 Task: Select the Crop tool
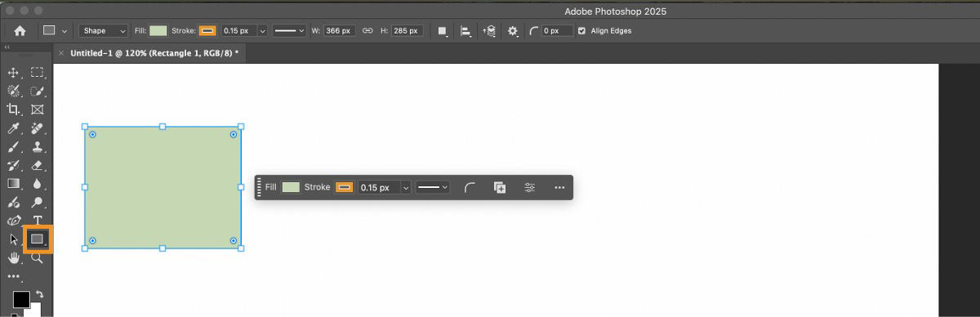point(13,109)
